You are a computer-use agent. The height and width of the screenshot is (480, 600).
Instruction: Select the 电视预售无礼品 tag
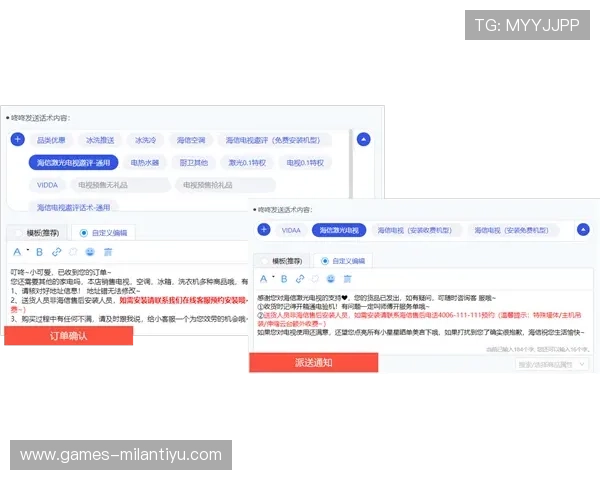click(120, 185)
